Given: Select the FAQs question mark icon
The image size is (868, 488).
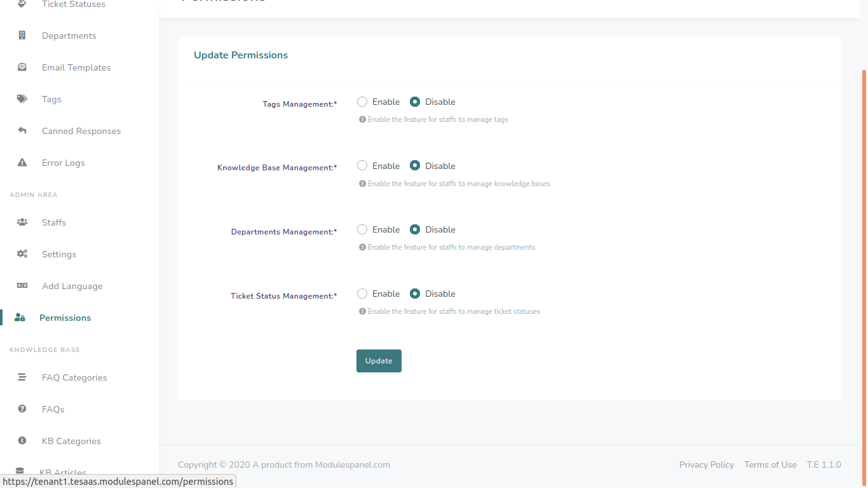Looking at the screenshot, I should (22, 409).
